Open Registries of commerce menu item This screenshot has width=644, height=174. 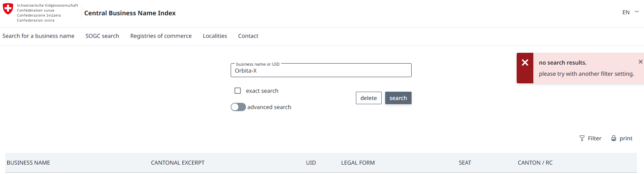[161, 36]
